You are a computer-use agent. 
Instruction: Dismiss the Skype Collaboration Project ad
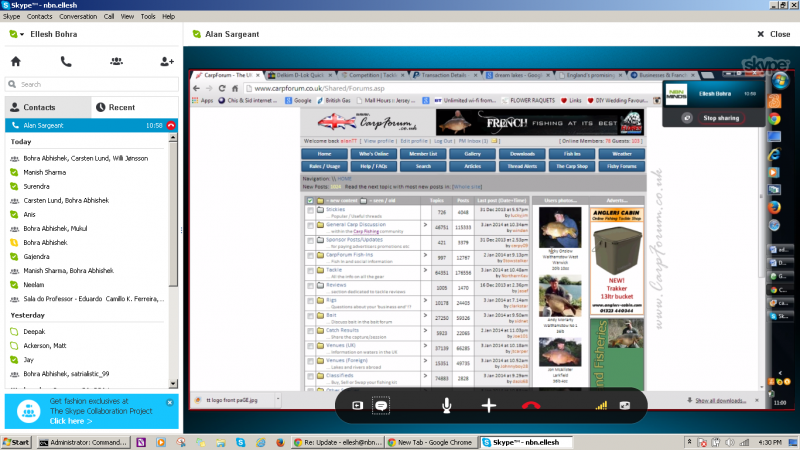[x=170, y=402]
